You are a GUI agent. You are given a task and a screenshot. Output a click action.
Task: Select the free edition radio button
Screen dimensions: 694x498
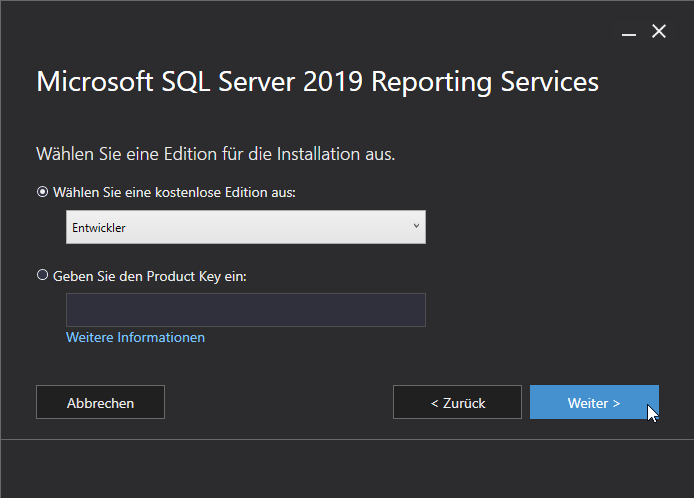pyautogui.click(x=42, y=192)
